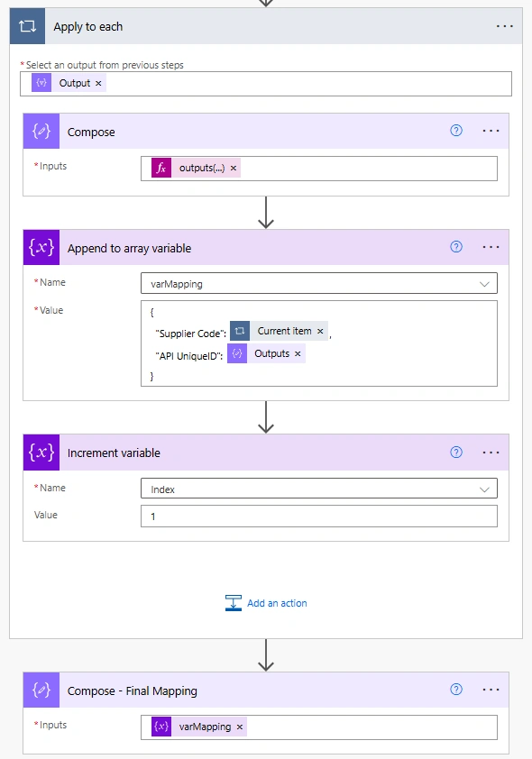532x759 pixels.
Task: Open the Apply to each ellipsis menu
Action: [504, 26]
